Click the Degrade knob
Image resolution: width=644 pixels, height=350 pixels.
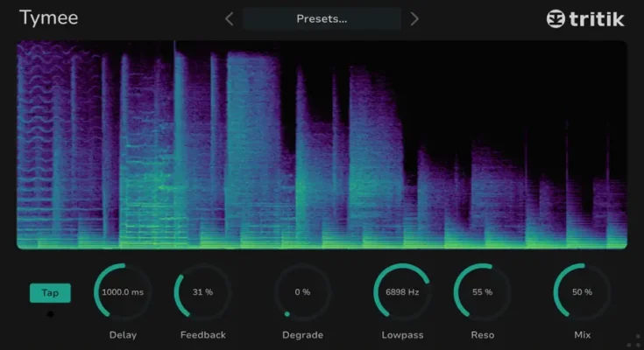click(302, 291)
